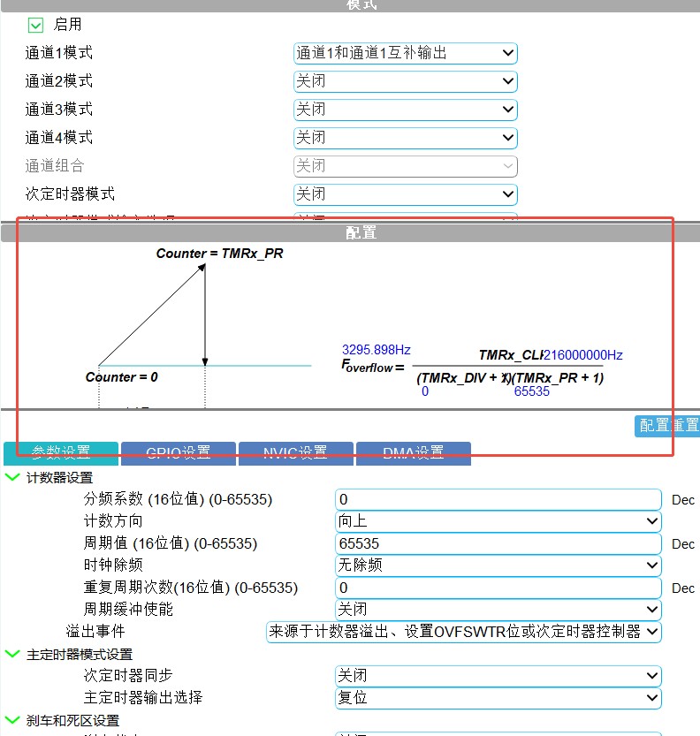
Task: Toggle the 启用 checkbox
Action: 36,25
